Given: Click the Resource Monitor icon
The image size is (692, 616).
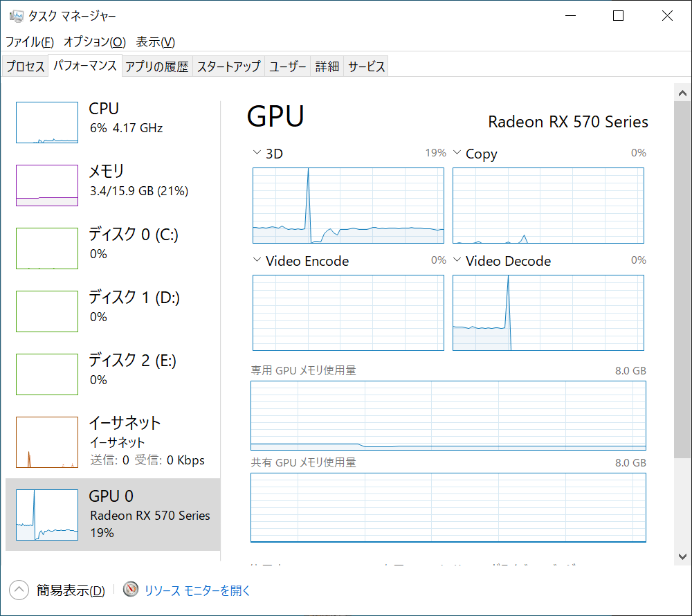Looking at the screenshot, I should tap(131, 590).
